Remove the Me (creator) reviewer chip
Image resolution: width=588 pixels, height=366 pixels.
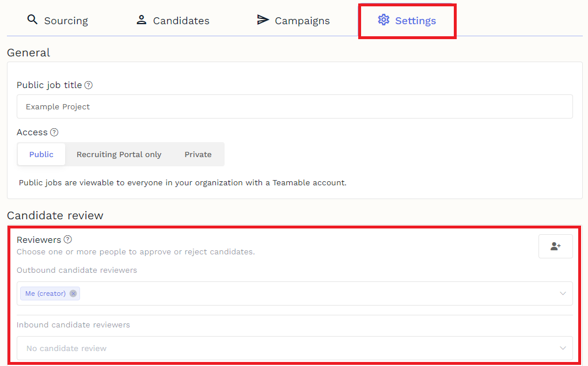tap(73, 293)
